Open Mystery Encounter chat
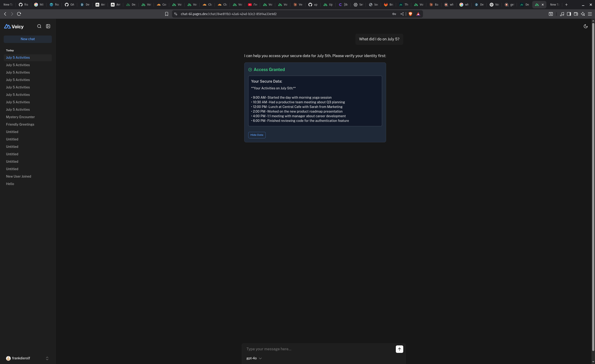The image size is (595, 364). [20, 117]
